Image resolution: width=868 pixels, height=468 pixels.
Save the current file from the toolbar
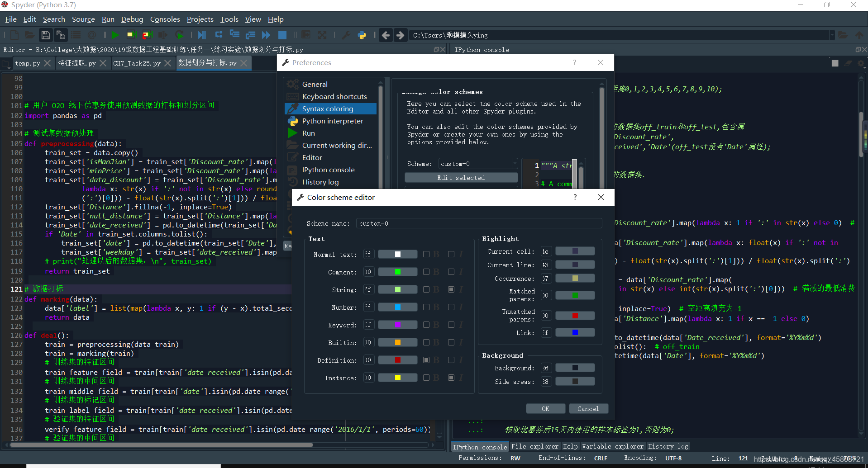(x=45, y=35)
